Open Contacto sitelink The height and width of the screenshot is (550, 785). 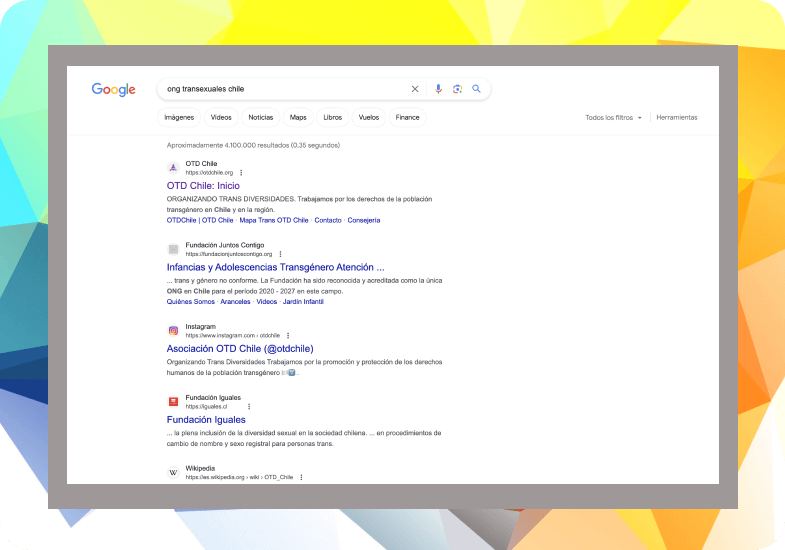coord(328,220)
